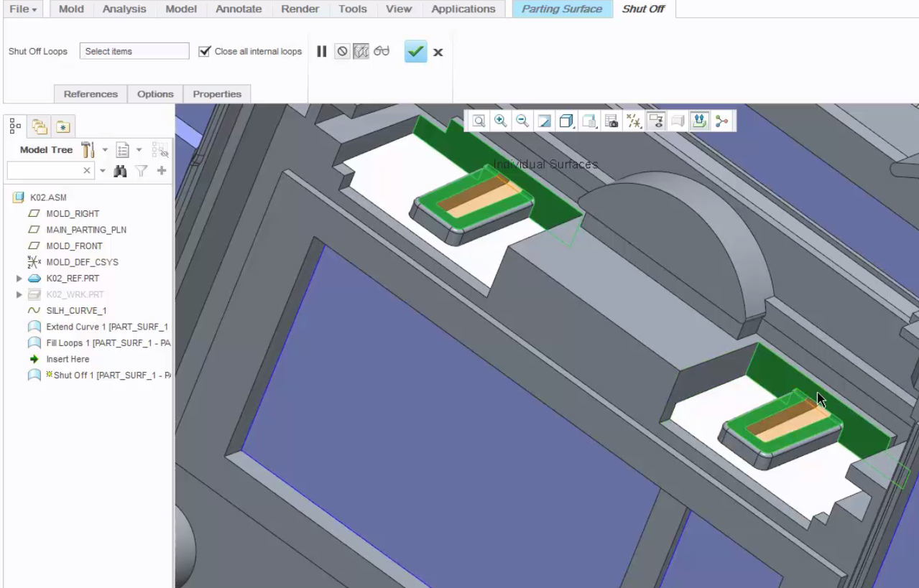
Task: Click the Zoom In magnifier icon
Action: pos(501,121)
